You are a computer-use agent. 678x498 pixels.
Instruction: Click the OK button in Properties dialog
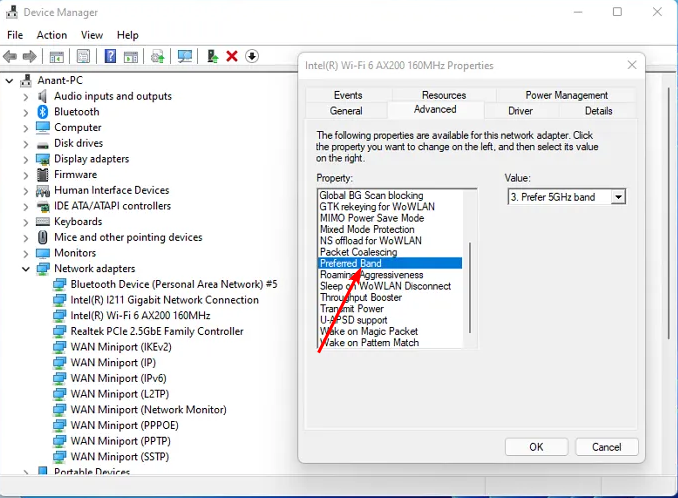(536, 447)
